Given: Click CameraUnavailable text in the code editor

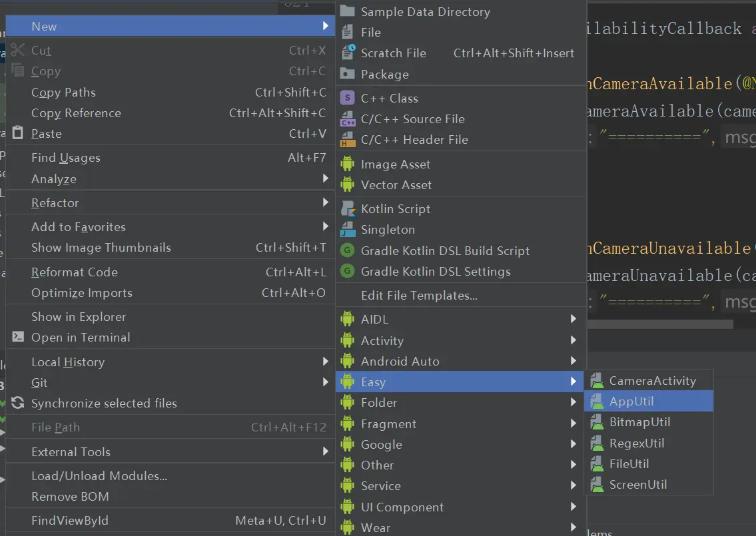Looking at the screenshot, I should click(671, 248).
